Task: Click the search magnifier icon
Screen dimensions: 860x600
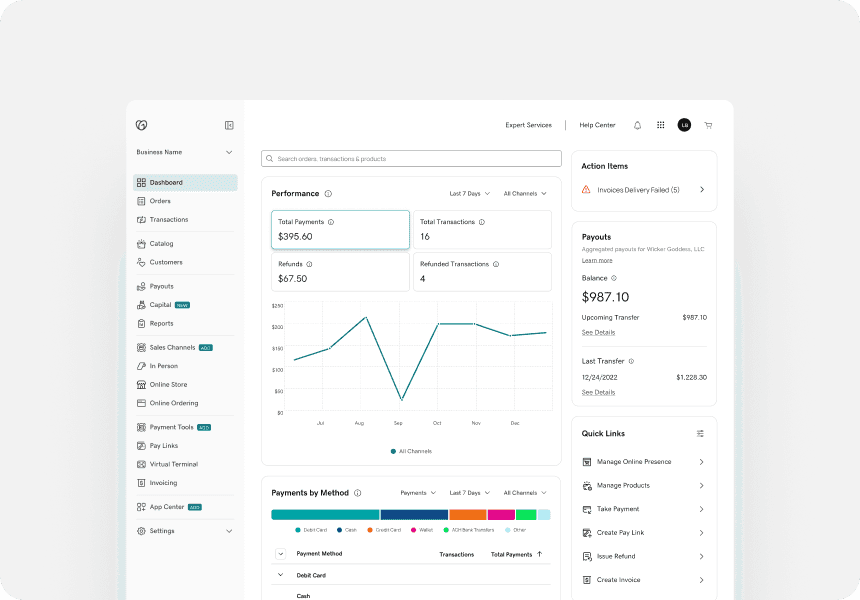Action: [x=269, y=159]
